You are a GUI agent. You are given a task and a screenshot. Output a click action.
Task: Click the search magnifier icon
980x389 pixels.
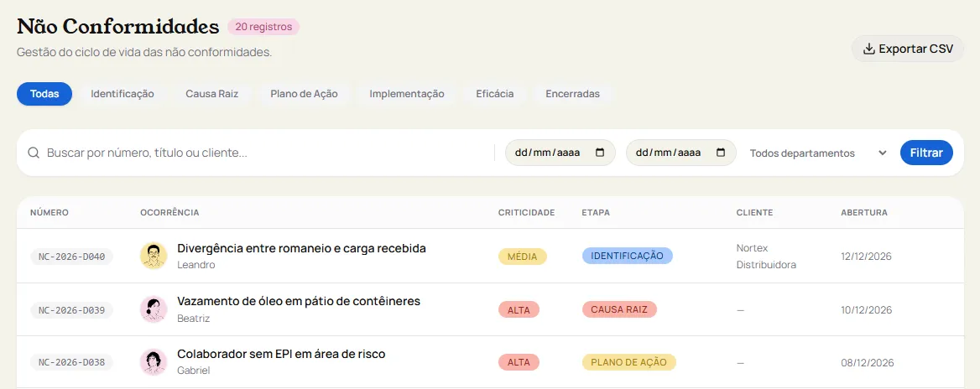34,153
